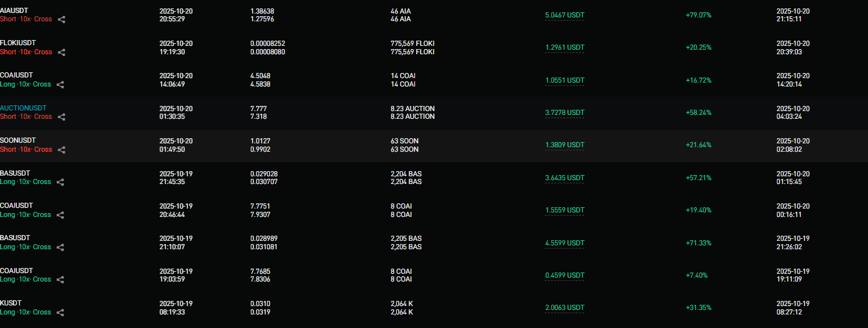Click share icon on the KUSDT row
Screen dimensions: 868x328
click(x=60, y=313)
